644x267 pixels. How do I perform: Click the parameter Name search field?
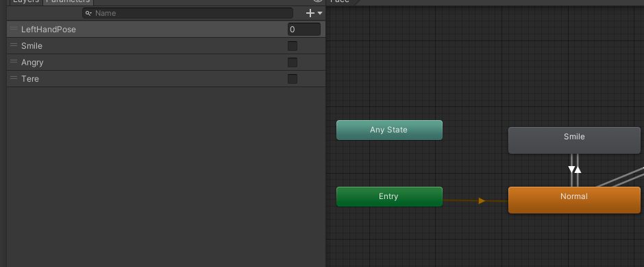(x=188, y=13)
